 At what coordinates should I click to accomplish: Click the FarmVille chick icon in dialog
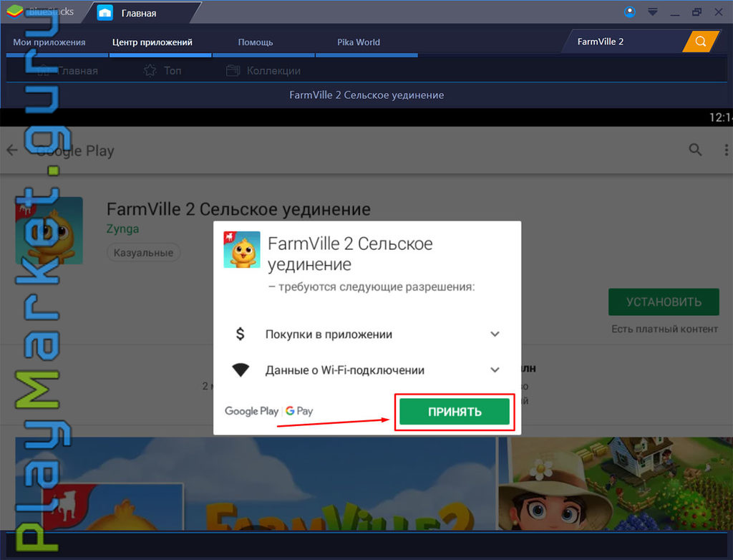(242, 249)
